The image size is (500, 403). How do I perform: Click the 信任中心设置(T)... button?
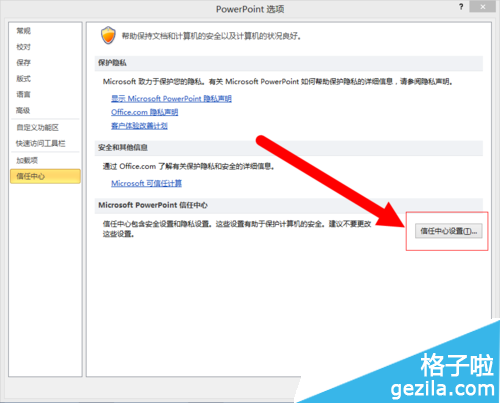point(448,231)
